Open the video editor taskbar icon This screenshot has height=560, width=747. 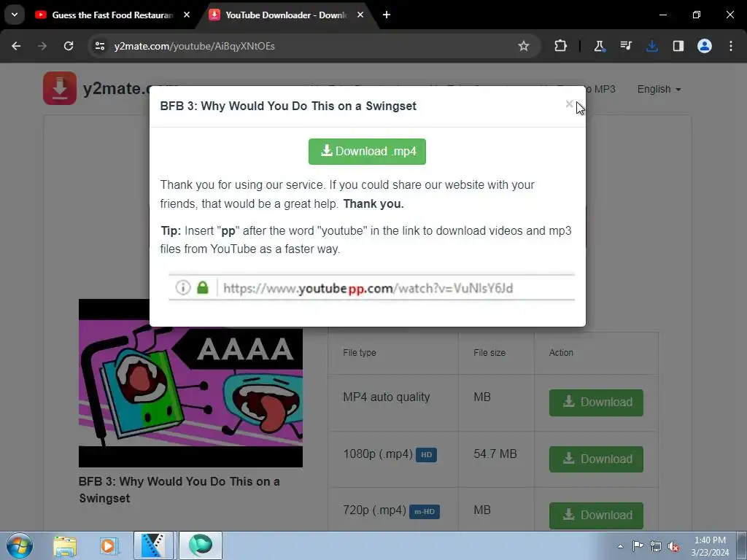[153, 545]
